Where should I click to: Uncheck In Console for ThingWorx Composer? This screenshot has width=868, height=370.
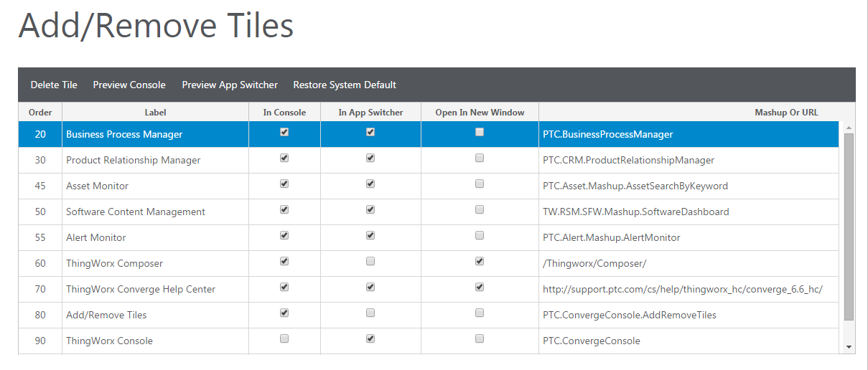pyautogui.click(x=284, y=261)
